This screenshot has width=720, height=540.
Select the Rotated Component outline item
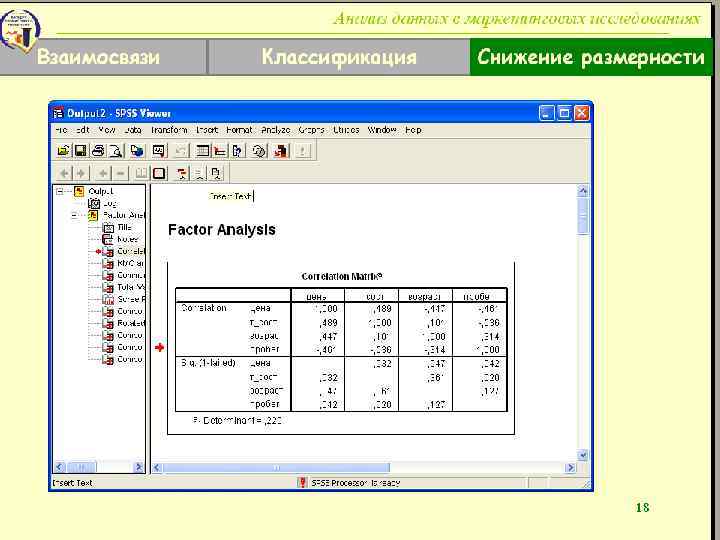(x=131, y=323)
